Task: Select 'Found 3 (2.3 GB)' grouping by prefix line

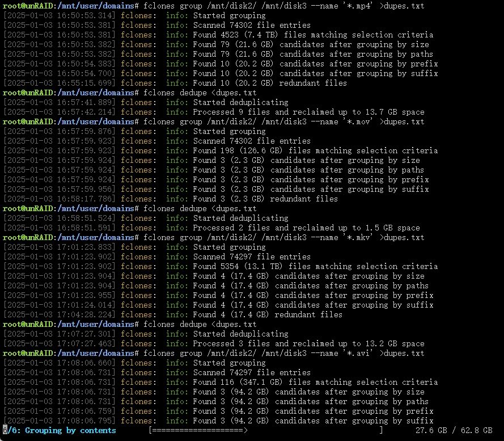Action: point(216,179)
